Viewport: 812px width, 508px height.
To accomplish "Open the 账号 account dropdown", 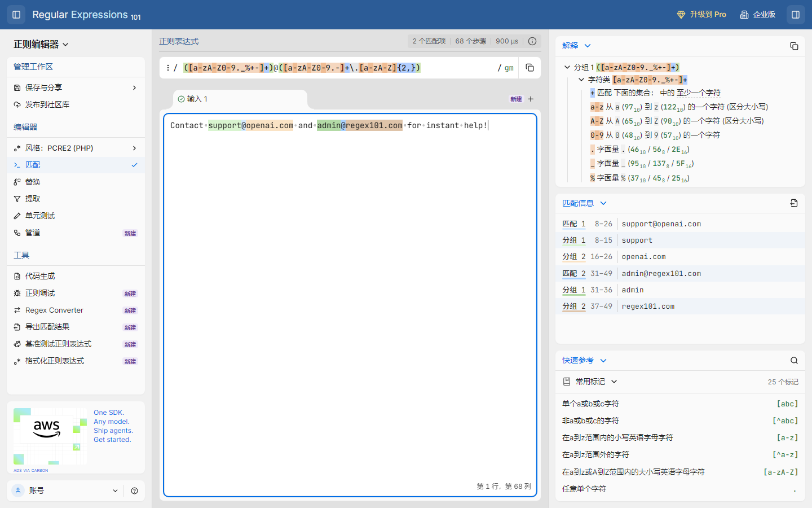I will pyautogui.click(x=65, y=491).
